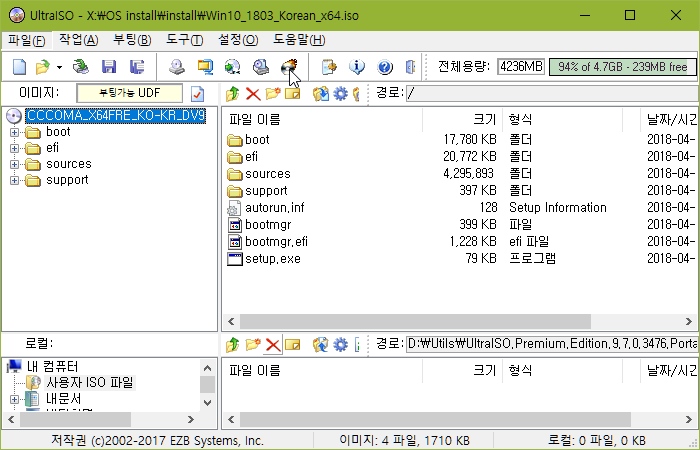
Task: Expand the support tree node
Action: coord(14,180)
